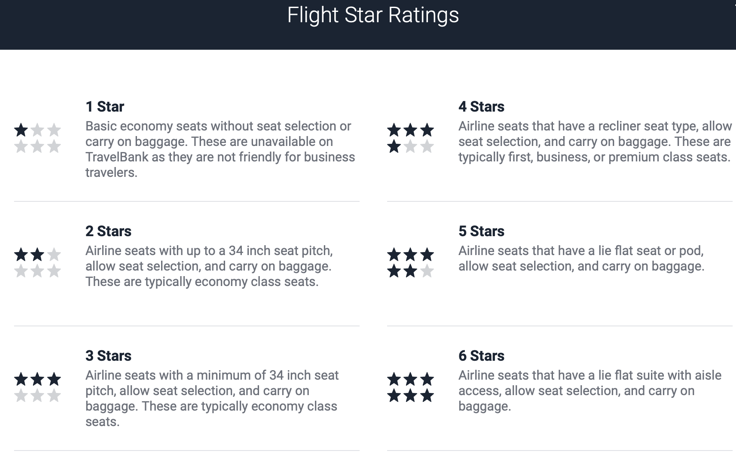Click the Flight Star Ratings title
The height and width of the screenshot is (455, 736).
point(373,15)
